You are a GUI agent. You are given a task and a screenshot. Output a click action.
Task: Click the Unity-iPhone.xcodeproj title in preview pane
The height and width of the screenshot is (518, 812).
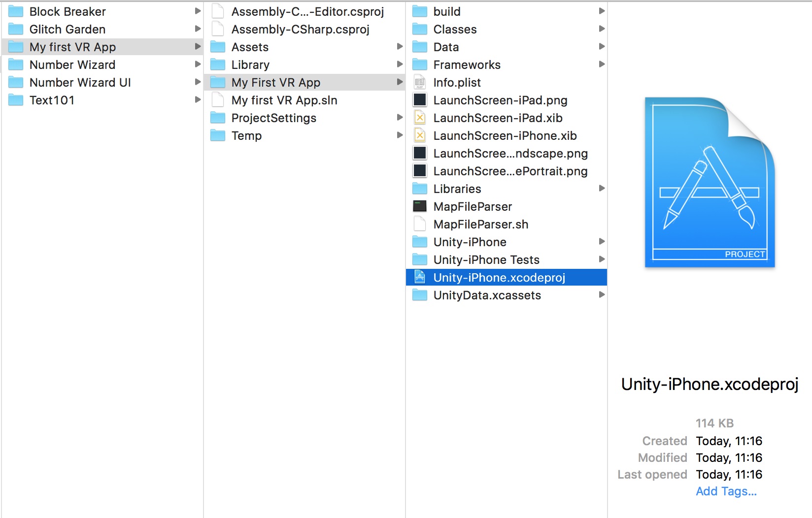click(710, 384)
